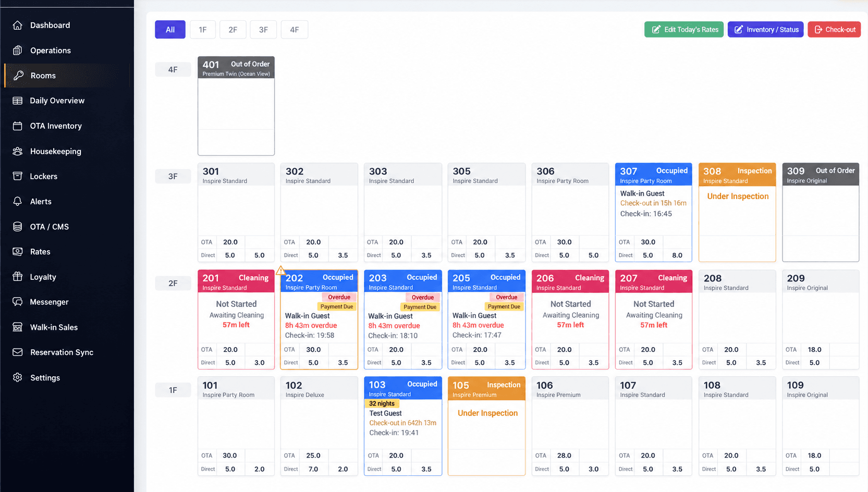Click room 201 '57m left' text

tap(236, 325)
